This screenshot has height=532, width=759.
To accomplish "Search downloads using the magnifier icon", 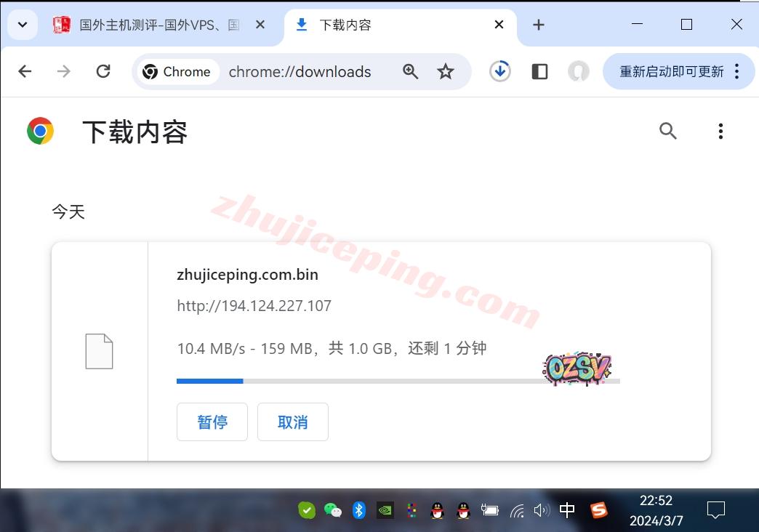I will pos(667,131).
